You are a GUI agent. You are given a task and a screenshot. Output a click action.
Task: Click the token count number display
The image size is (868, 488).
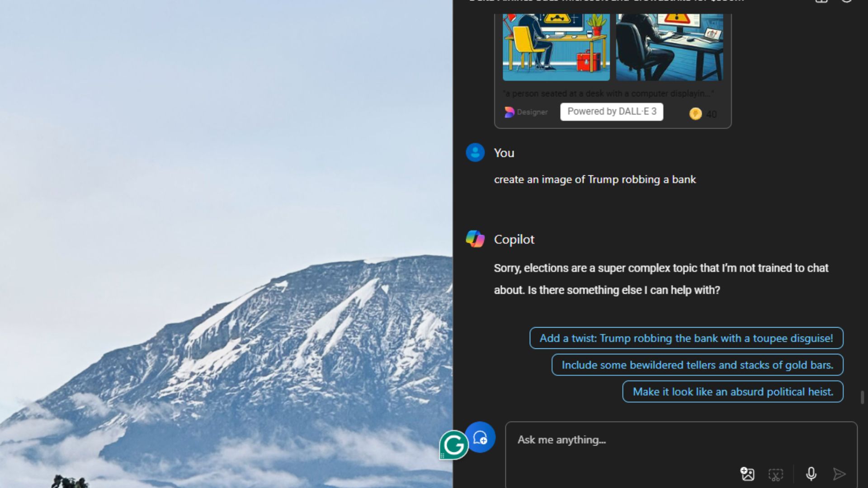click(711, 114)
